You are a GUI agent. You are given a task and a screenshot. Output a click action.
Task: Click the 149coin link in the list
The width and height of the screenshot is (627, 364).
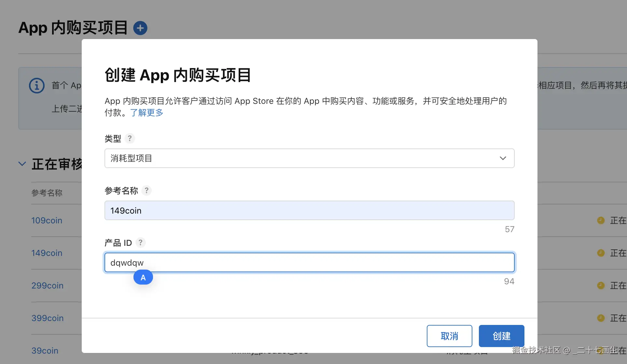47,253
